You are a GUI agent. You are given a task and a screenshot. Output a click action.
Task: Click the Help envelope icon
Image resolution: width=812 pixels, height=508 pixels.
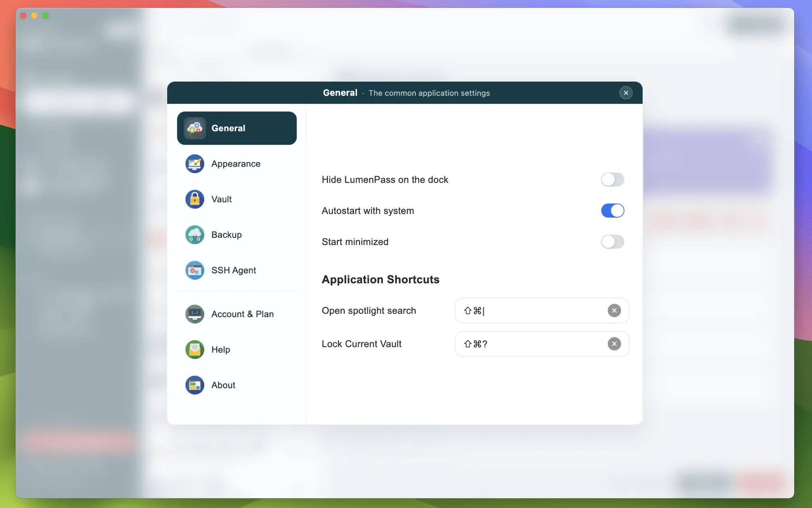click(x=195, y=350)
